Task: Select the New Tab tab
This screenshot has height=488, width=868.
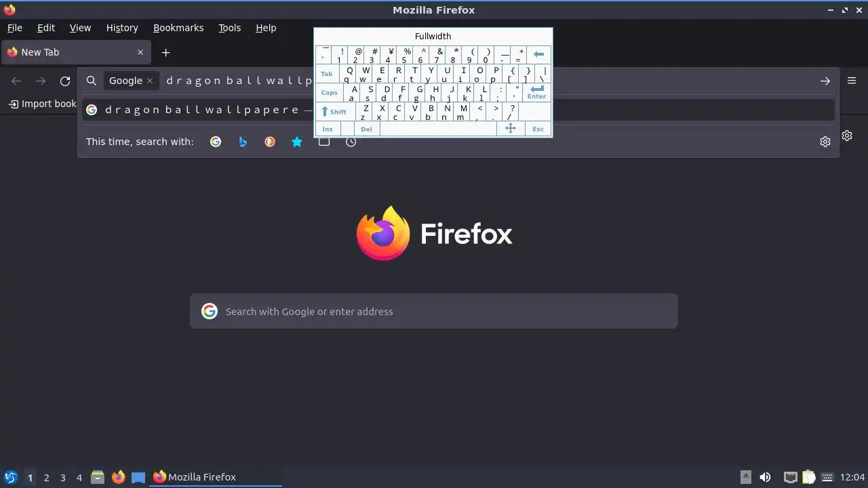Action: [76, 52]
